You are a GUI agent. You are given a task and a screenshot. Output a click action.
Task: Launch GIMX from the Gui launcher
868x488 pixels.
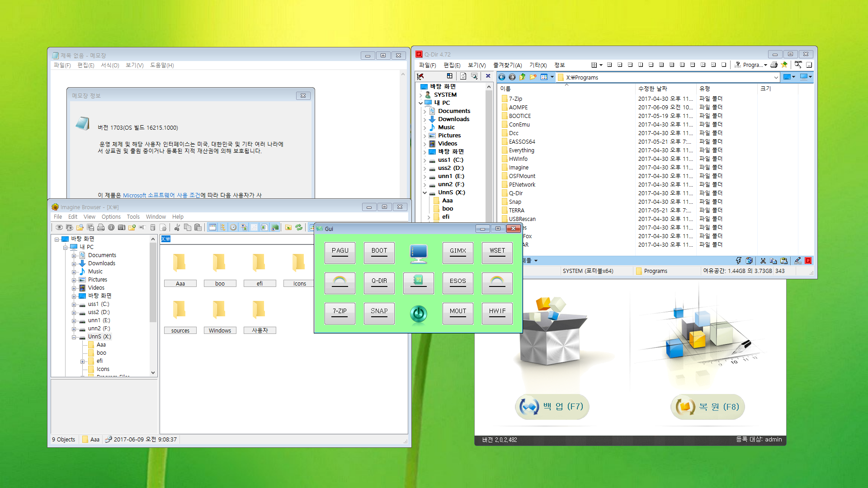pos(458,253)
